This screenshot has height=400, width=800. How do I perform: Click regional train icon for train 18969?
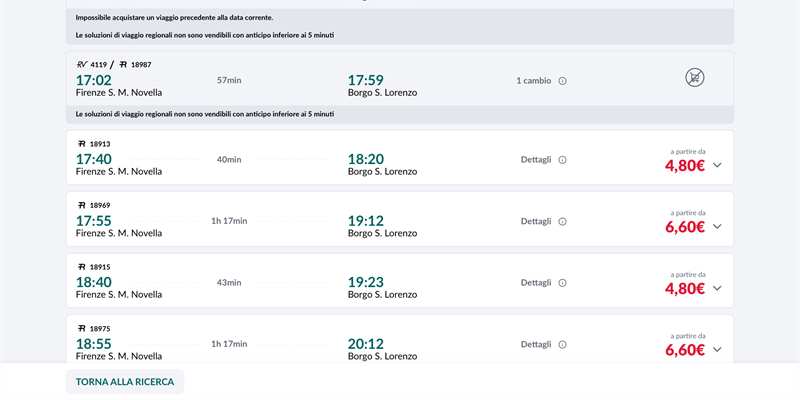[x=81, y=205]
